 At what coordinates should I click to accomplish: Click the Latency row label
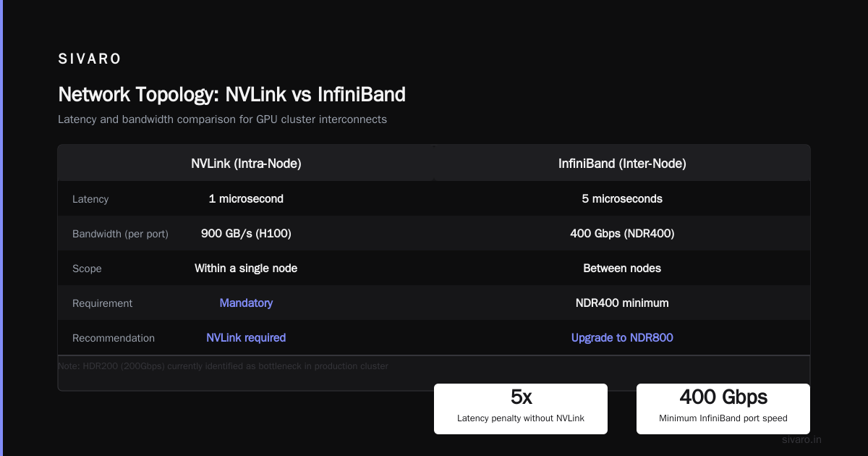pos(90,199)
